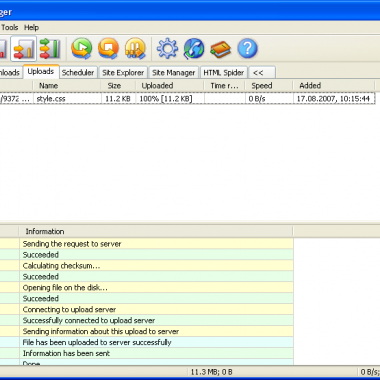
Task: Click the blue question mark icon
Action: [247, 49]
